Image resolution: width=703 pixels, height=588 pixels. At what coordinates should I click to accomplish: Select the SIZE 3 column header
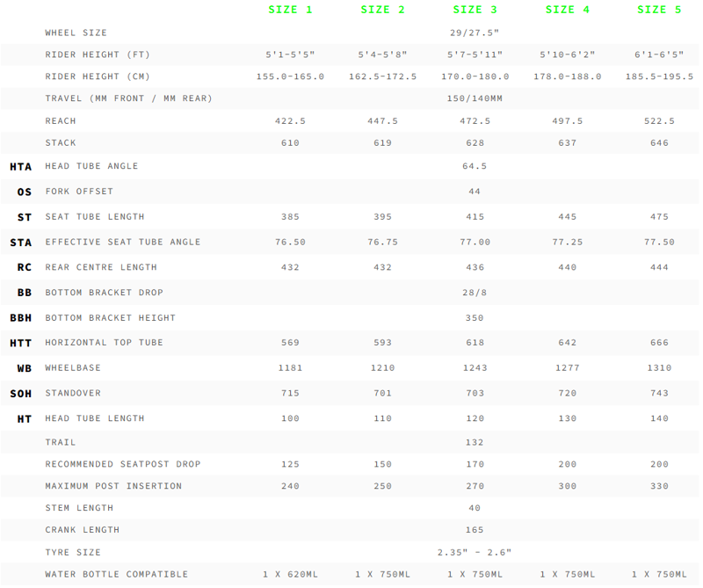(x=475, y=10)
